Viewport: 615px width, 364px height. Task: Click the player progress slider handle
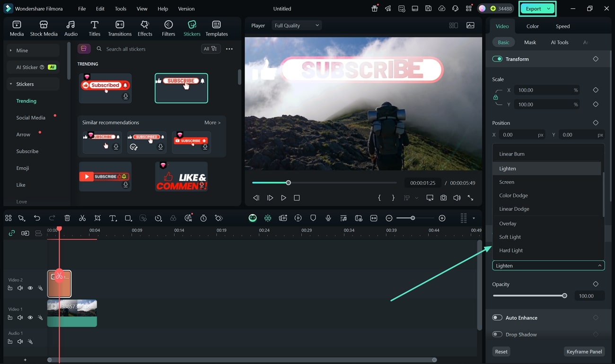click(x=288, y=182)
